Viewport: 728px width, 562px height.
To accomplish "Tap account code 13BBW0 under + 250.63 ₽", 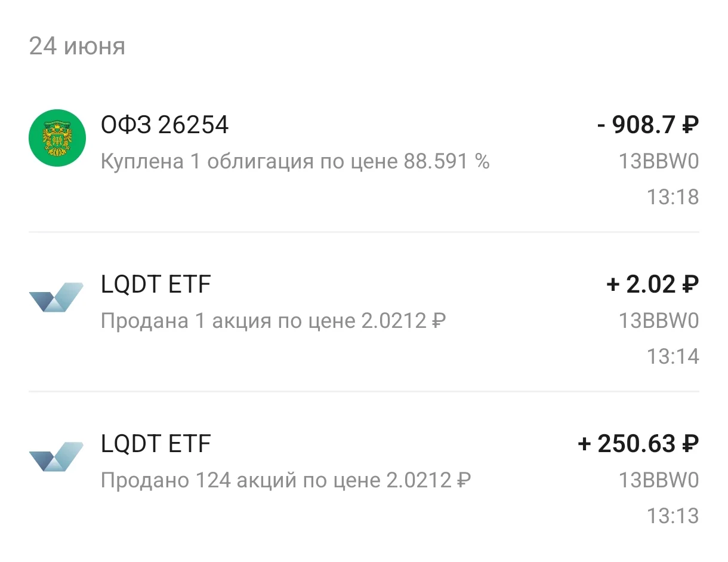I will 659,481.
